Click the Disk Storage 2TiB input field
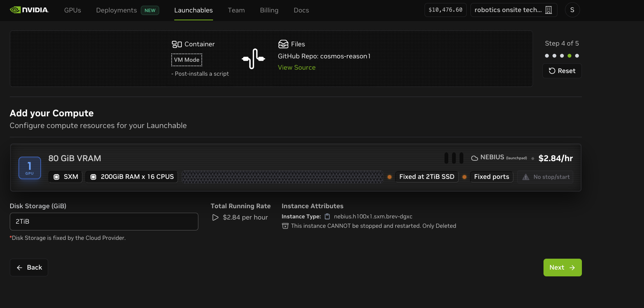This screenshot has height=308, width=644. (104, 221)
